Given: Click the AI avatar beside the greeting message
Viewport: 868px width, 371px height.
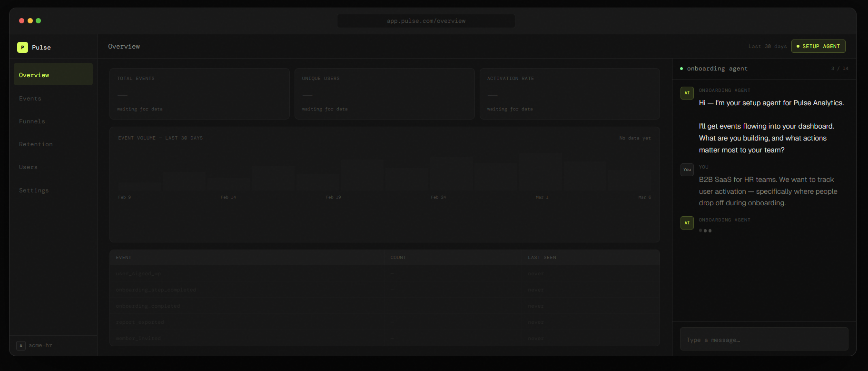Looking at the screenshot, I should 687,93.
